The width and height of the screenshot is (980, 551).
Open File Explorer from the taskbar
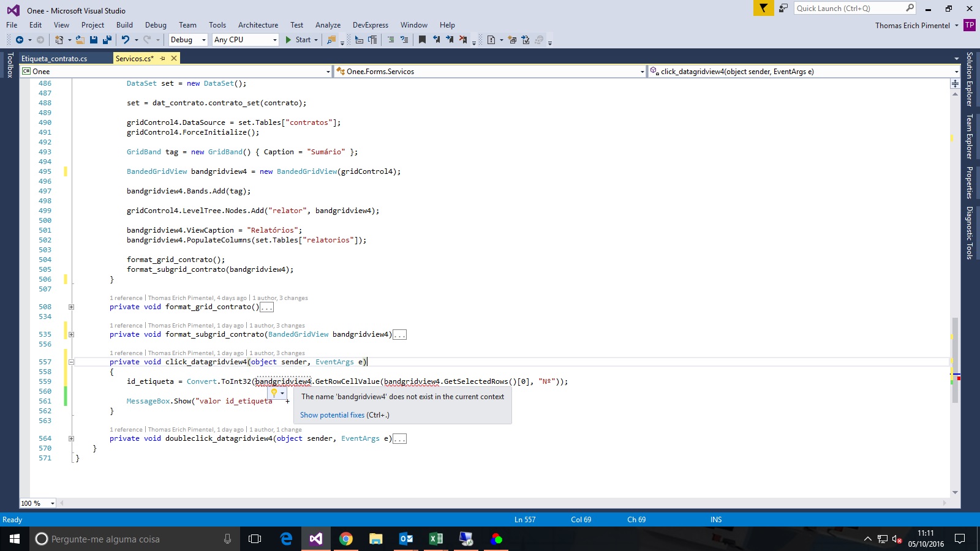click(376, 539)
